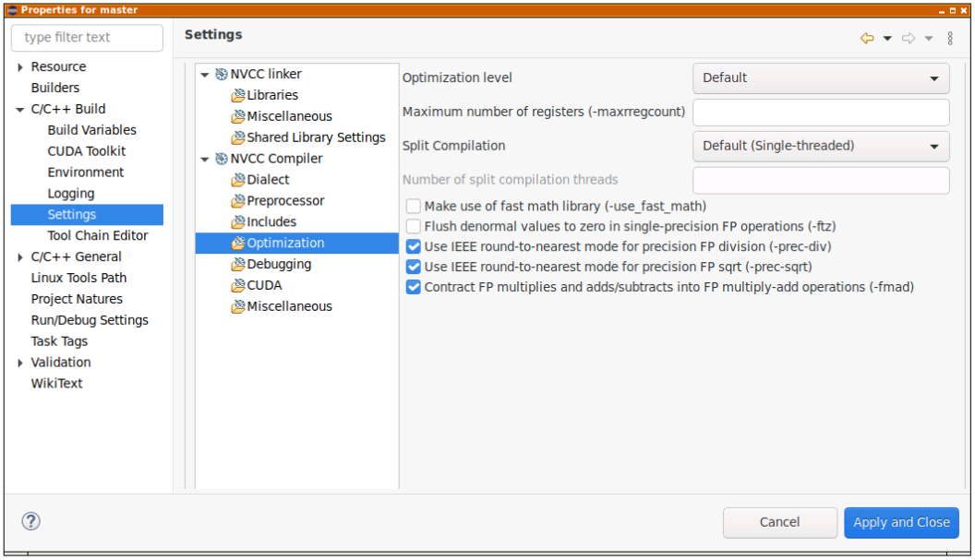Collapse the NVCC Compiler tree node

click(205, 158)
